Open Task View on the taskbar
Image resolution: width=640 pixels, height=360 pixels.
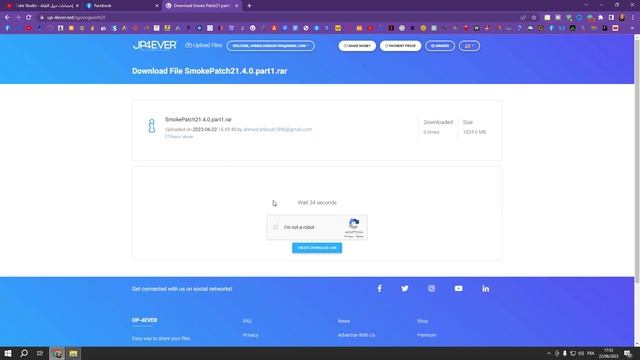click(x=40, y=353)
